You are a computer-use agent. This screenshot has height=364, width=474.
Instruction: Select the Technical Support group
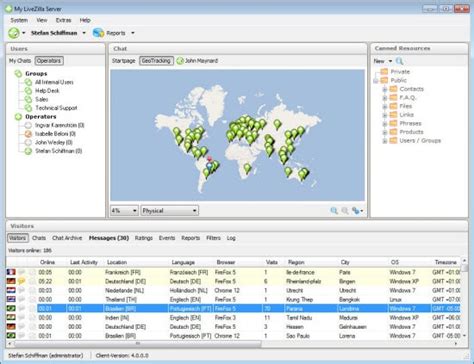coord(56,108)
